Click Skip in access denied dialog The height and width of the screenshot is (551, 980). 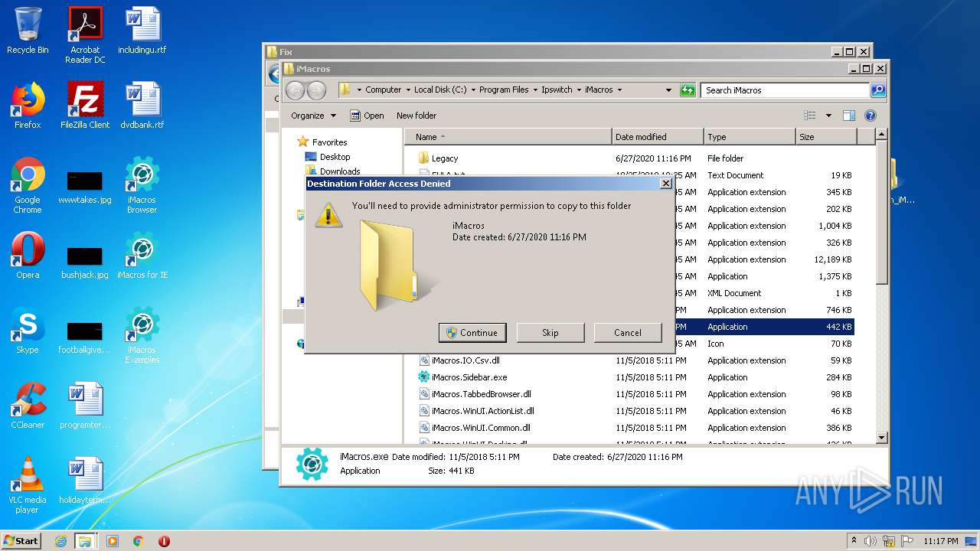[x=550, y=333]
